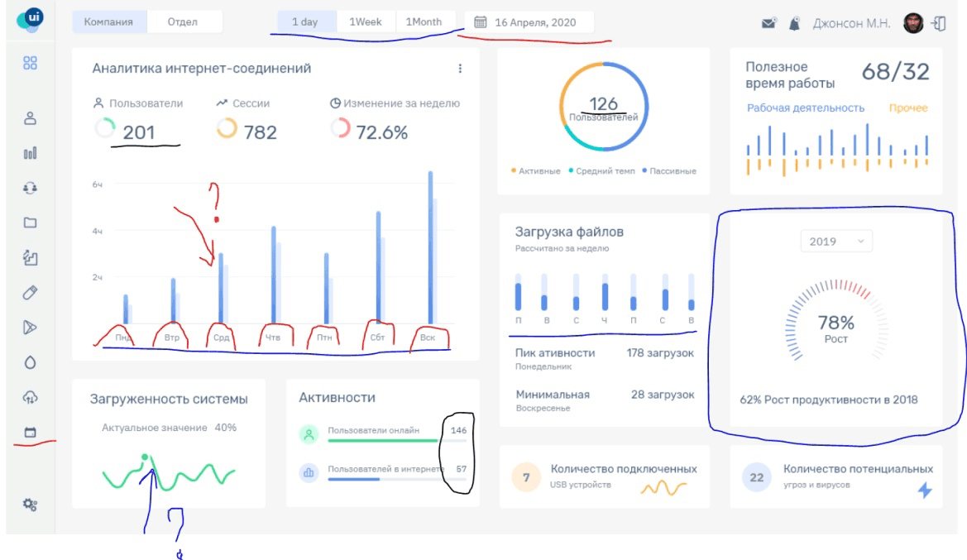Click the 72.6% weekly change value
The height and width of the screenshot is (560, 967).
tap(381, 132)
